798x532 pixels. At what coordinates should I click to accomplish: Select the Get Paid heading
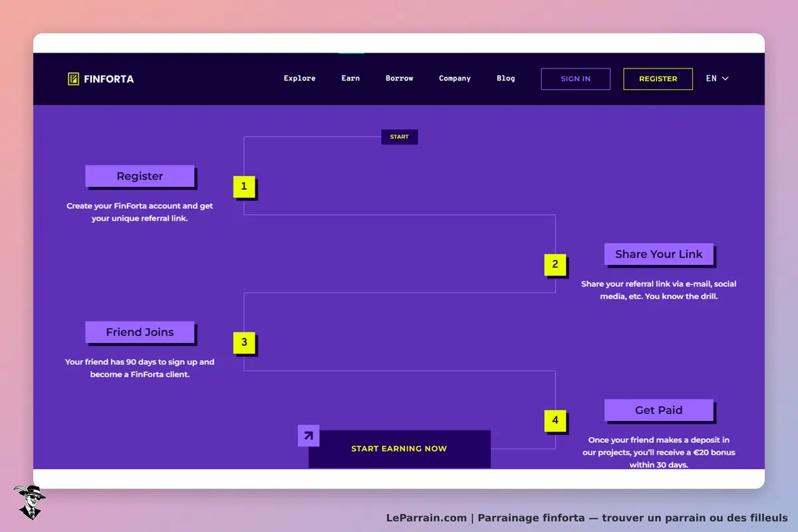tap(658, 410)
